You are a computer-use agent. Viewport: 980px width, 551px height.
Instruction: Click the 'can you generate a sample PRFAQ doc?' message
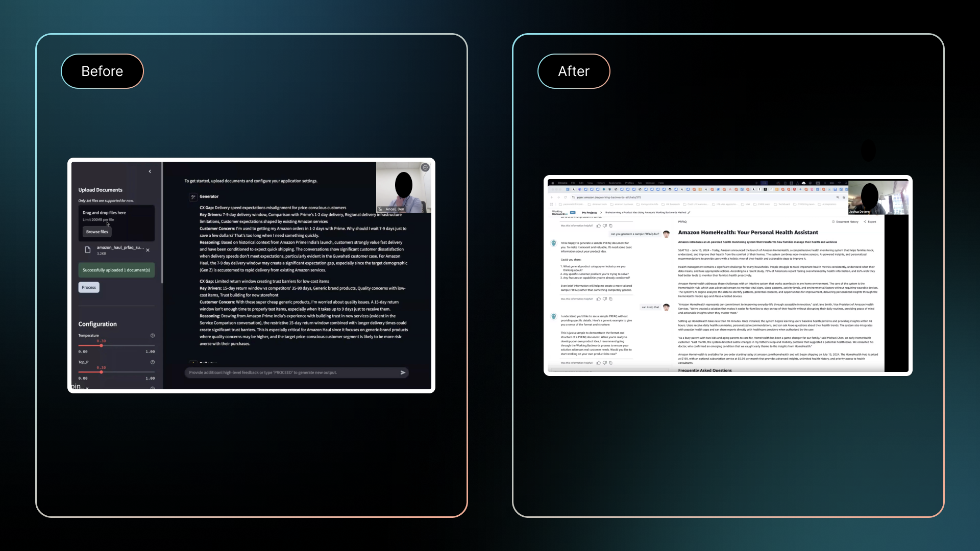(635, 234)
